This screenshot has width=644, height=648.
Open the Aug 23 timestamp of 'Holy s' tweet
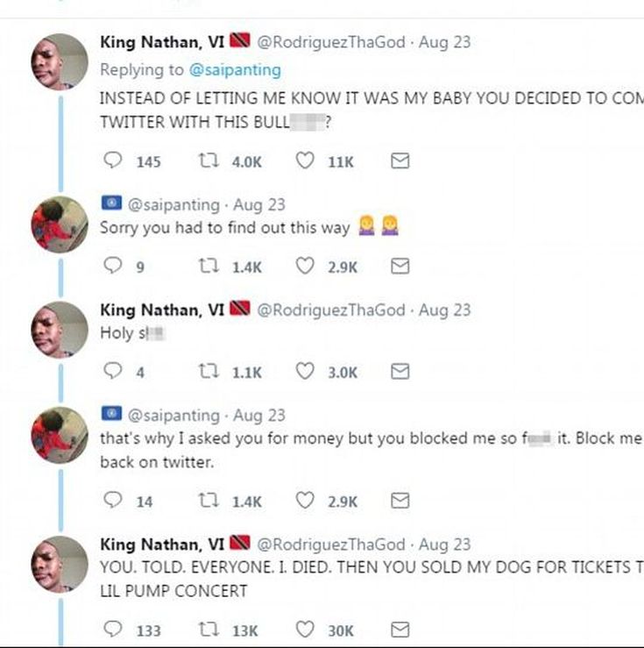tap(444, 310)
